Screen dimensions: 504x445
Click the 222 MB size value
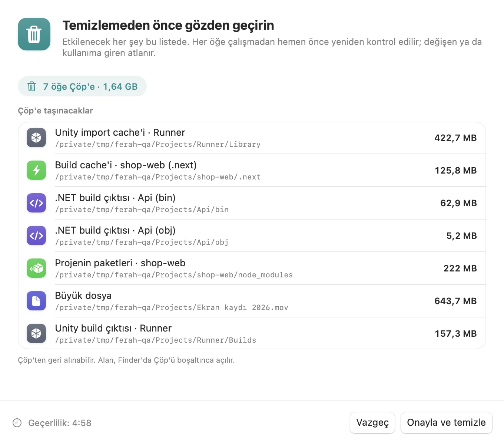tap(460, 268)
